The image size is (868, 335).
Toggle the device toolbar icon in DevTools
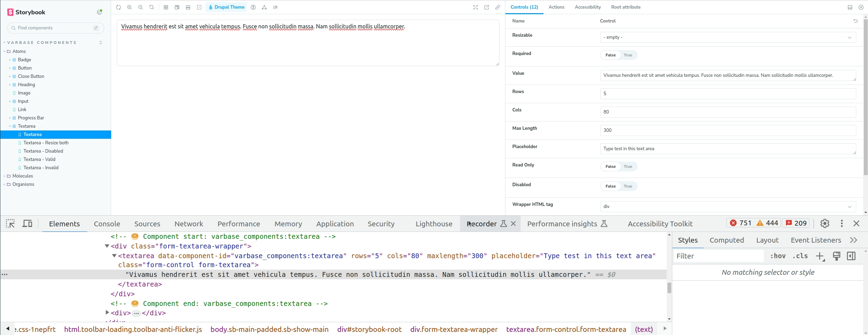pos(27,224)
